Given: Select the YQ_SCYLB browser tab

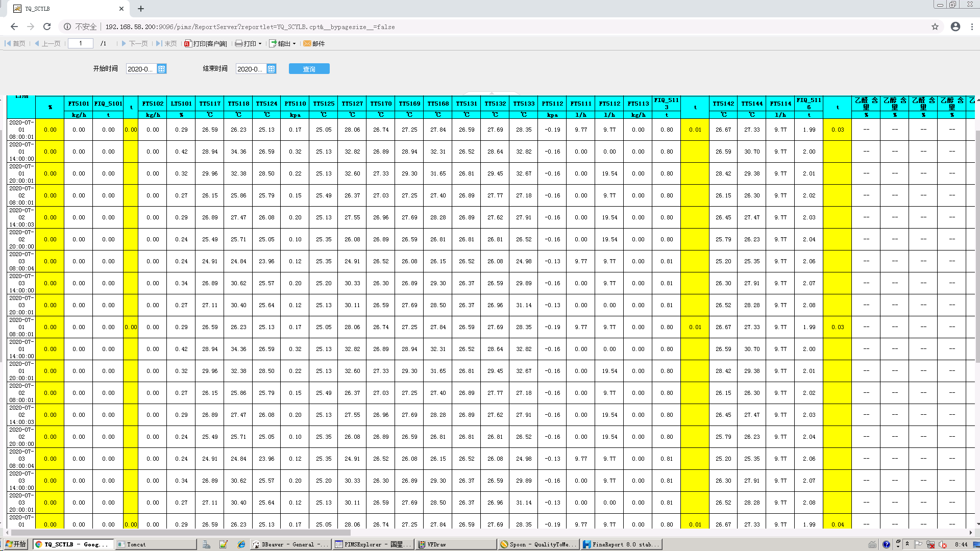Looking at the screenshot, I should click(68, 9).
